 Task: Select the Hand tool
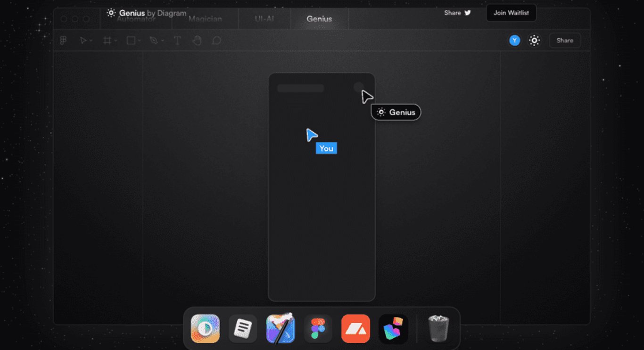point(197,41)
